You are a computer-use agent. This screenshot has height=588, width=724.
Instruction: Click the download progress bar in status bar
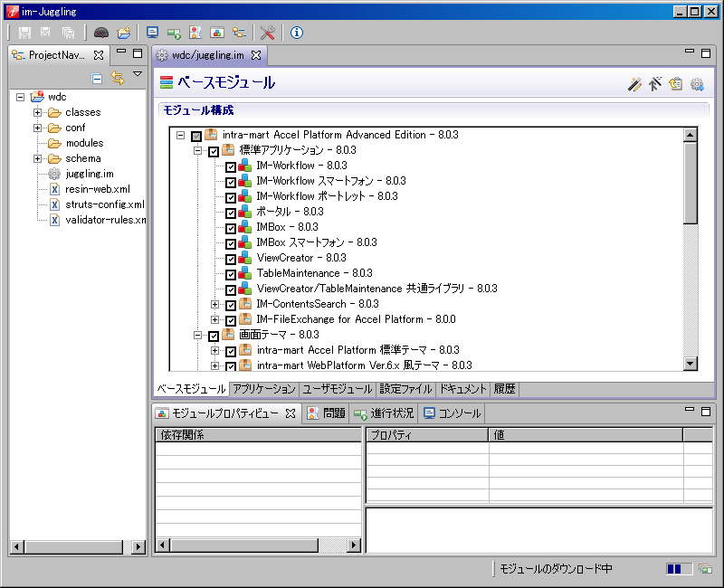click(678, 569)
